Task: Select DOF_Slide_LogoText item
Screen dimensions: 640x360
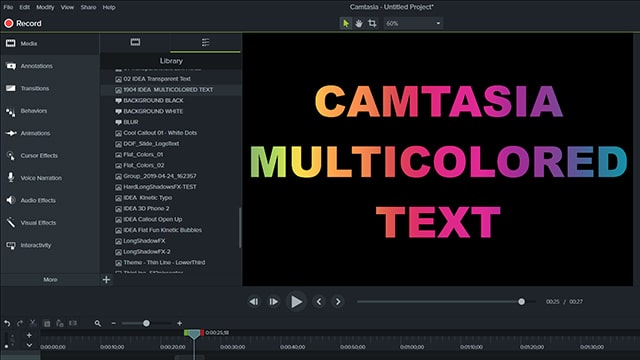Action: [x=171, y=144]
